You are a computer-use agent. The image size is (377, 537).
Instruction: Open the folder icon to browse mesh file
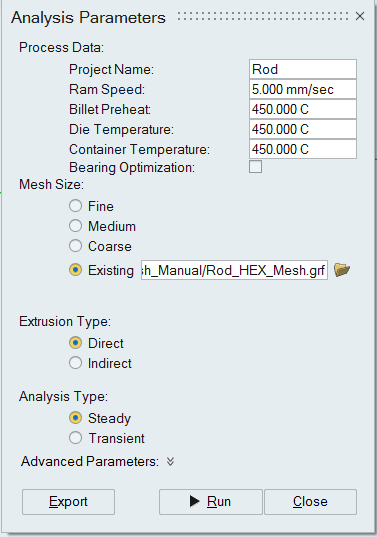tap(342, 270)
